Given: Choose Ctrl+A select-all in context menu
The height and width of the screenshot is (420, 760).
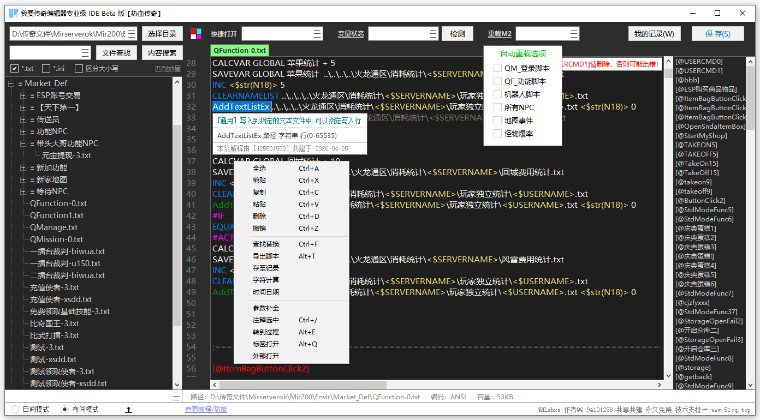Looking at the screenshot, I should pyautogui.click(x=291, y=168).
